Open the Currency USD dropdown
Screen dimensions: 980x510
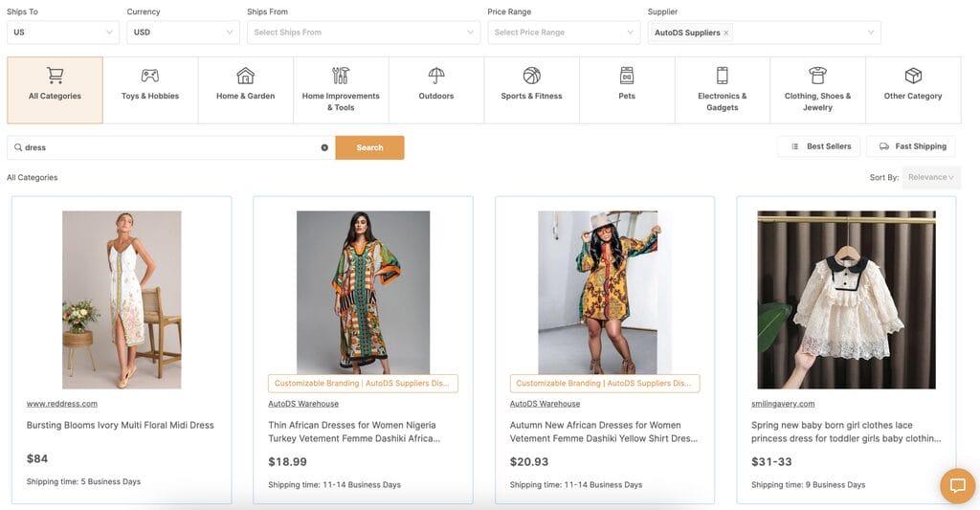tap(183, 33)
